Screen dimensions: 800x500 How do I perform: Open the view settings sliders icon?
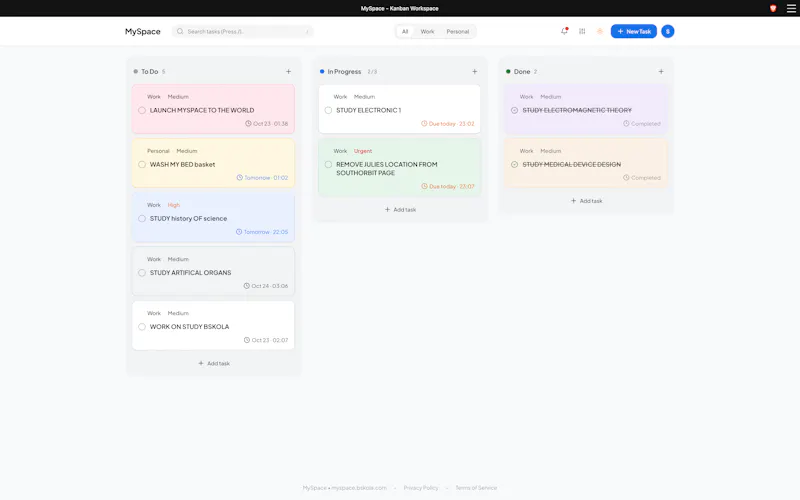coord(582,31)
